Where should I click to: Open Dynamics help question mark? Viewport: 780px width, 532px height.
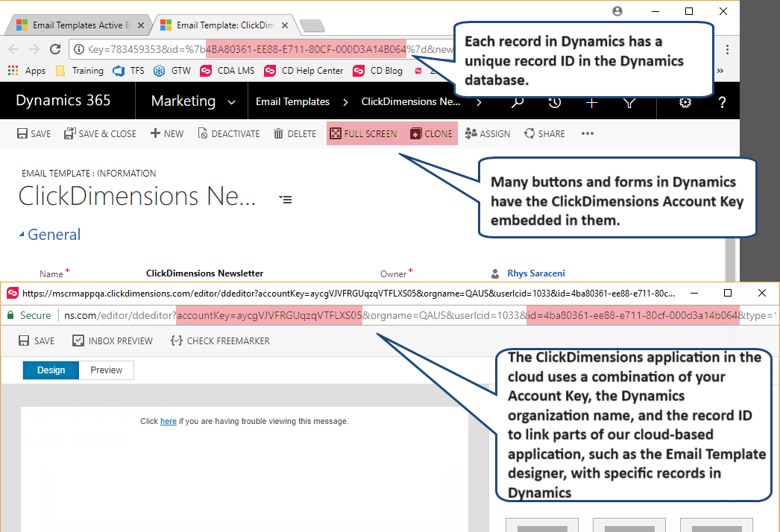click(x=722, y=102)
